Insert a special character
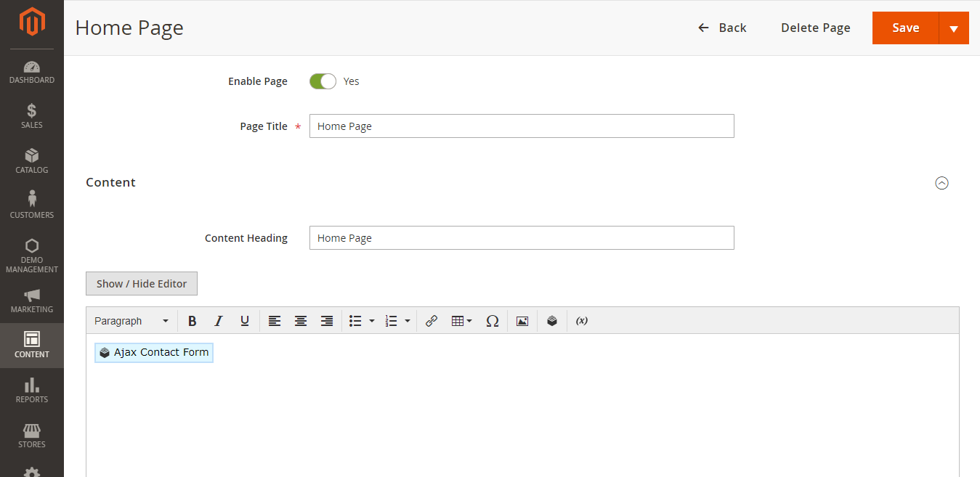The image size is (980, 477). [493, 320]
